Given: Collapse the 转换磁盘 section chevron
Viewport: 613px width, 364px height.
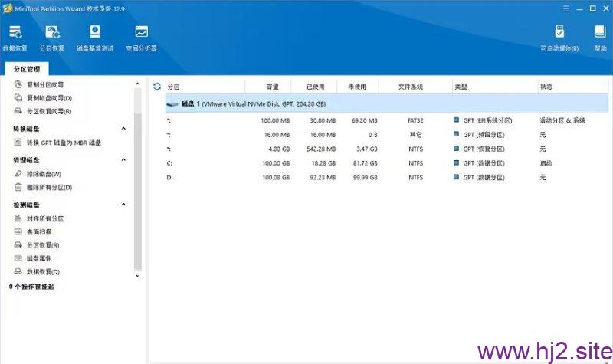Looking at the screenshot, I should coord(123,128).
